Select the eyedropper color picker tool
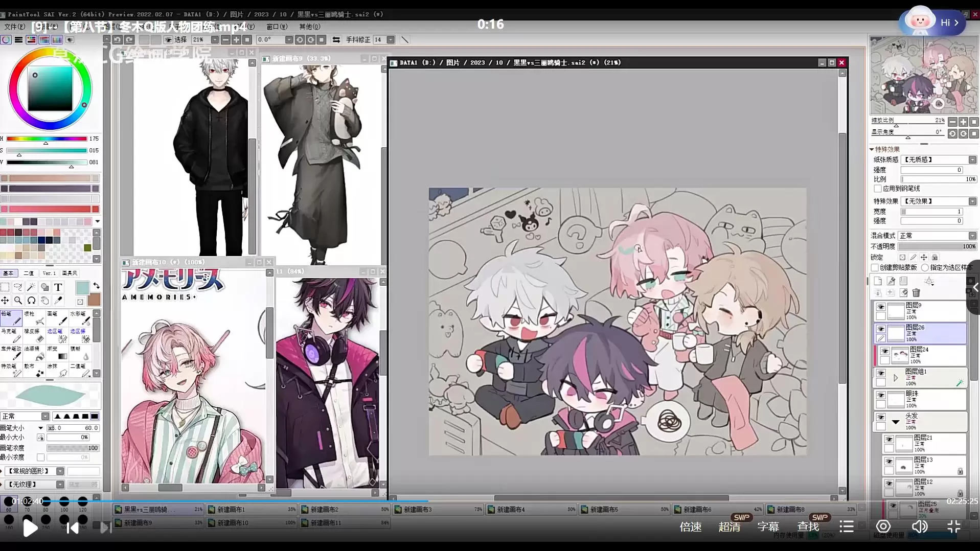The width and height of the screenshot is (980, 551). coord(58,301)
